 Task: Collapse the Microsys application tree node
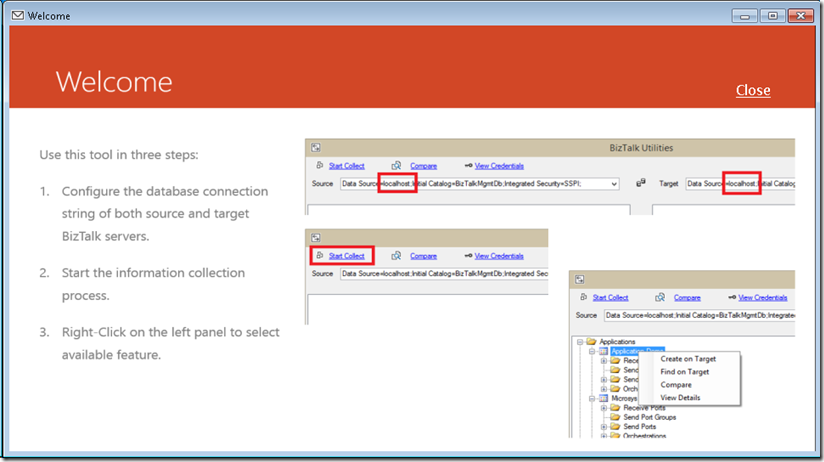592,398
